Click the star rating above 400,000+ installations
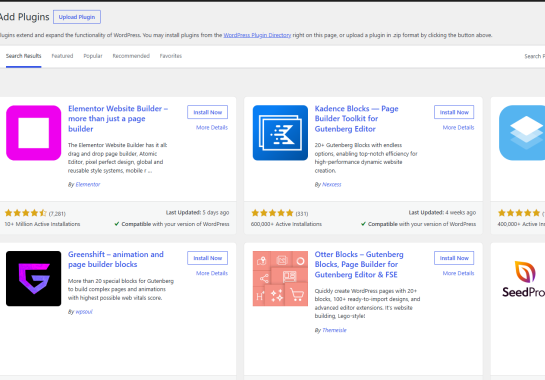The image size is (545, 380). [520, 213]
